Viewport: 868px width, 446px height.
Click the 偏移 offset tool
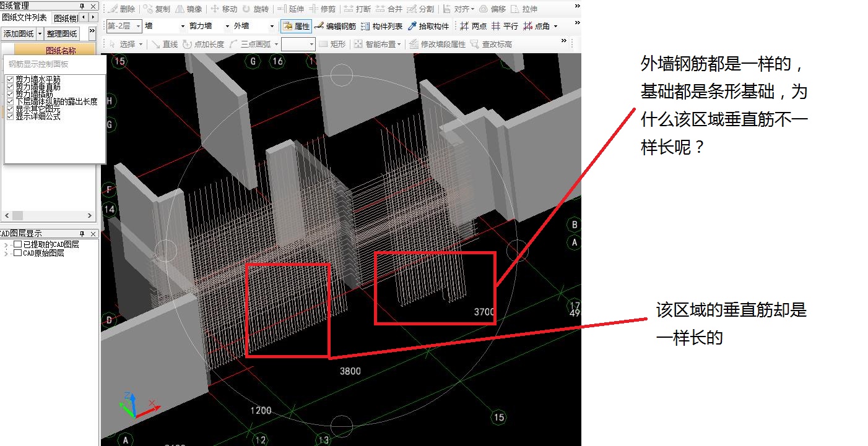pyautogui.click(x=492, y=9)
